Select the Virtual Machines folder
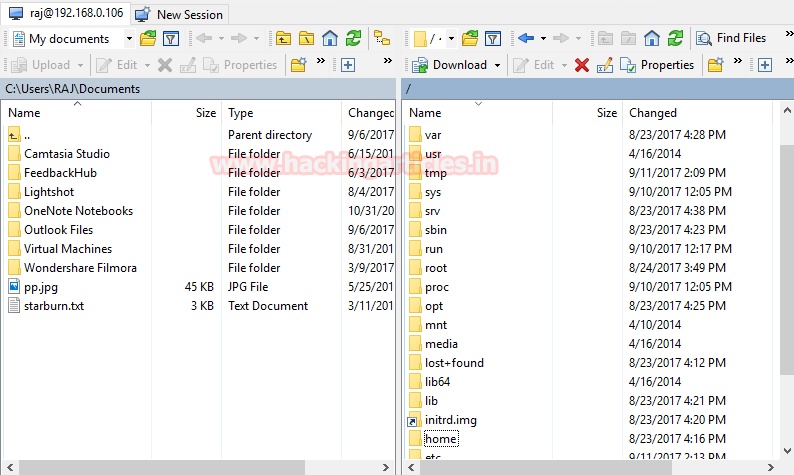794x475 pixels. coord(68,249)
